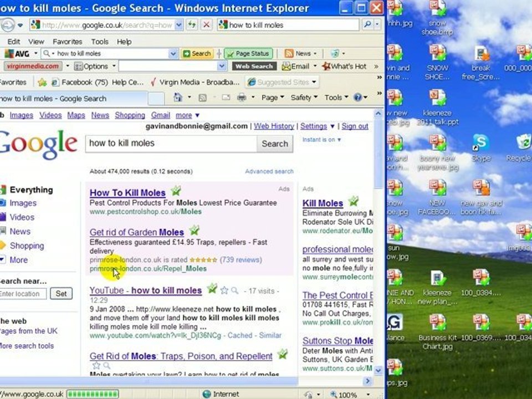The image size is (532, 399).
Task: Click the IE Home icon
Action: point(178,98)
